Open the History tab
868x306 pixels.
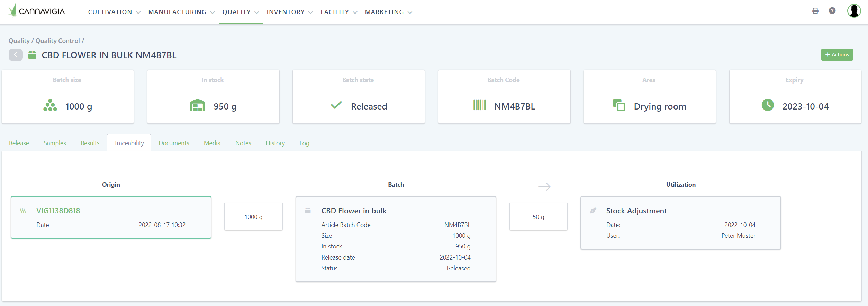tap(275, 143)
